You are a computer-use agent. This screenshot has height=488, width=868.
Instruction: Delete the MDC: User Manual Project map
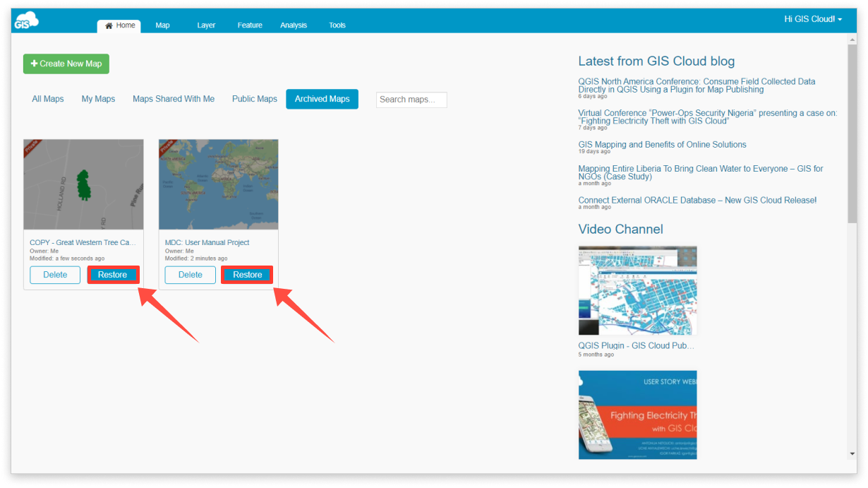(191, 275)
